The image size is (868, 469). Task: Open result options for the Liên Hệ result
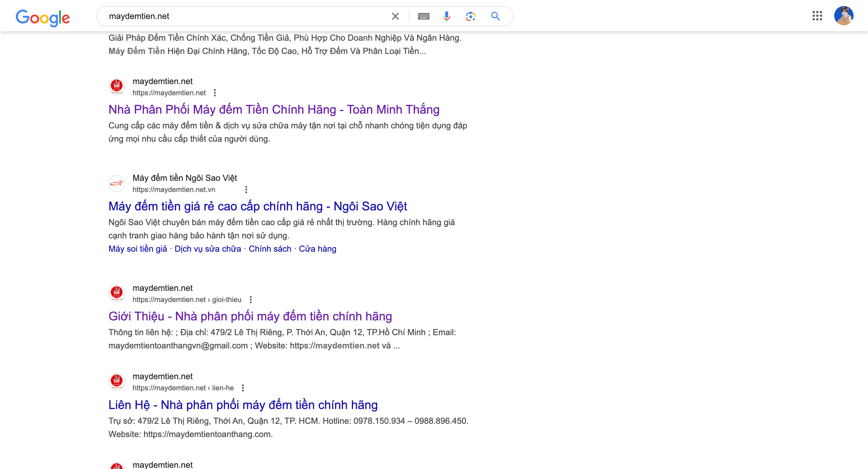tap(243, 388)
